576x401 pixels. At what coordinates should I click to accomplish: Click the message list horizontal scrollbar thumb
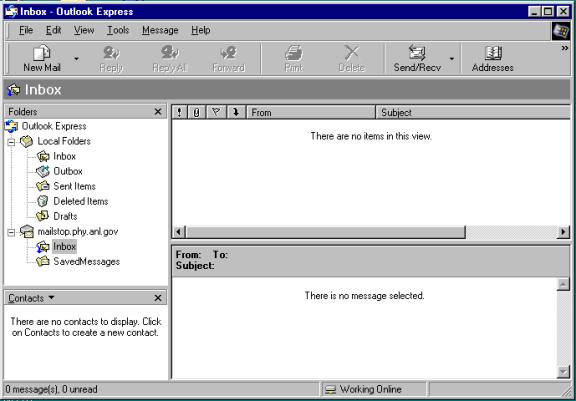pyautogui.click(x=325, y=232)
